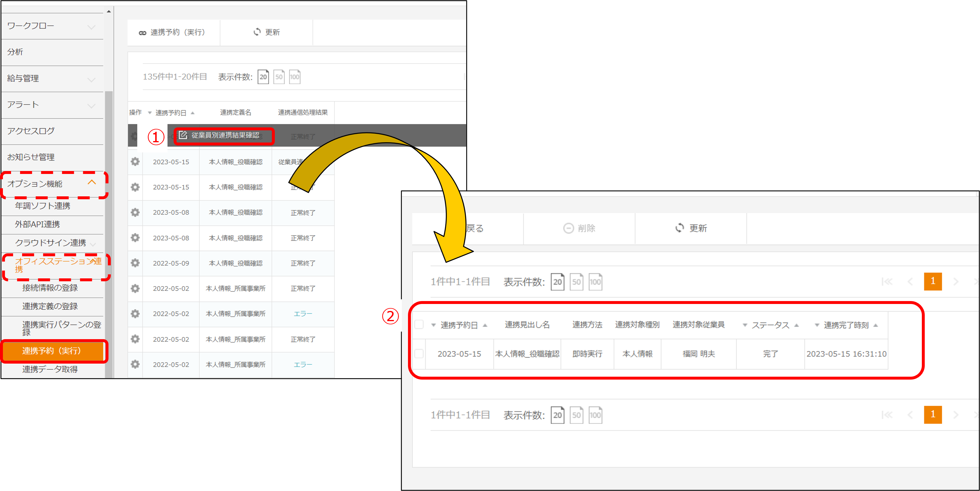Open 連携データ取得 in sidebar
The height and width of the screenshot is (491, 980).
pyautogui.click(x=50, y=369)
